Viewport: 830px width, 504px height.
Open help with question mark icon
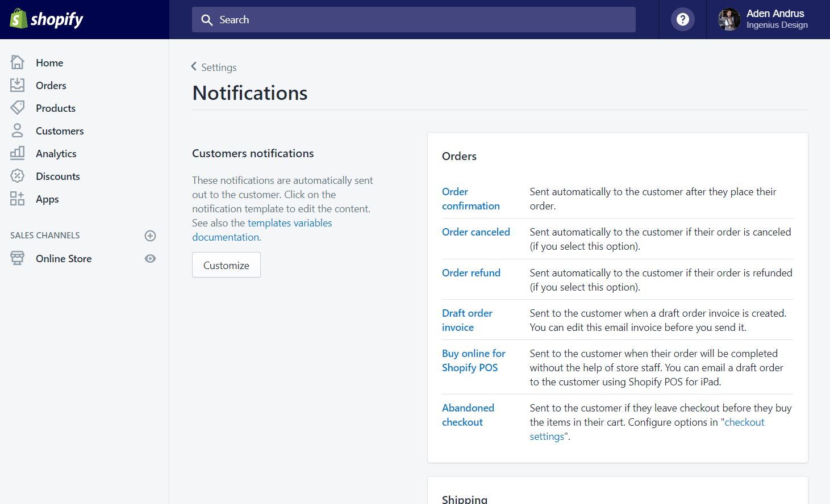pyautogui.click(x=683, y=19)
